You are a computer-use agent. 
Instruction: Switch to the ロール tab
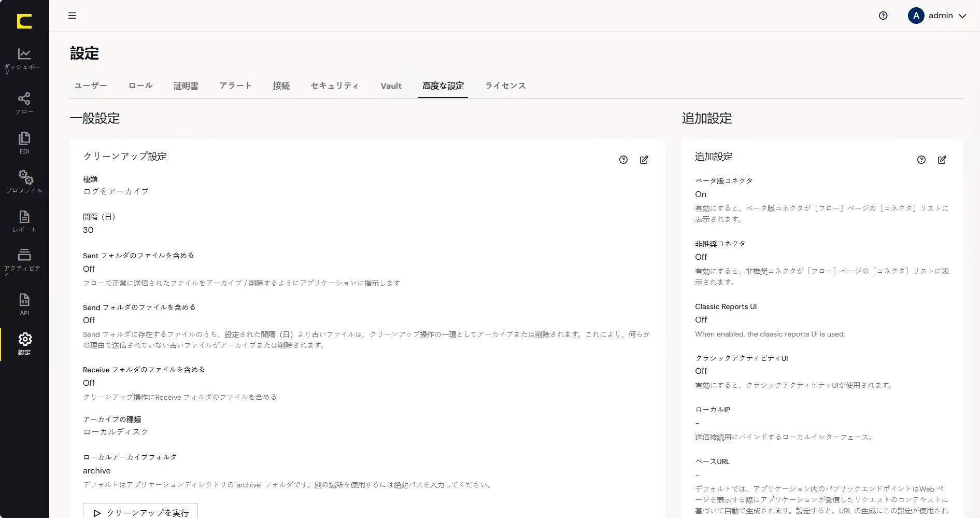(x=140, y=86)
